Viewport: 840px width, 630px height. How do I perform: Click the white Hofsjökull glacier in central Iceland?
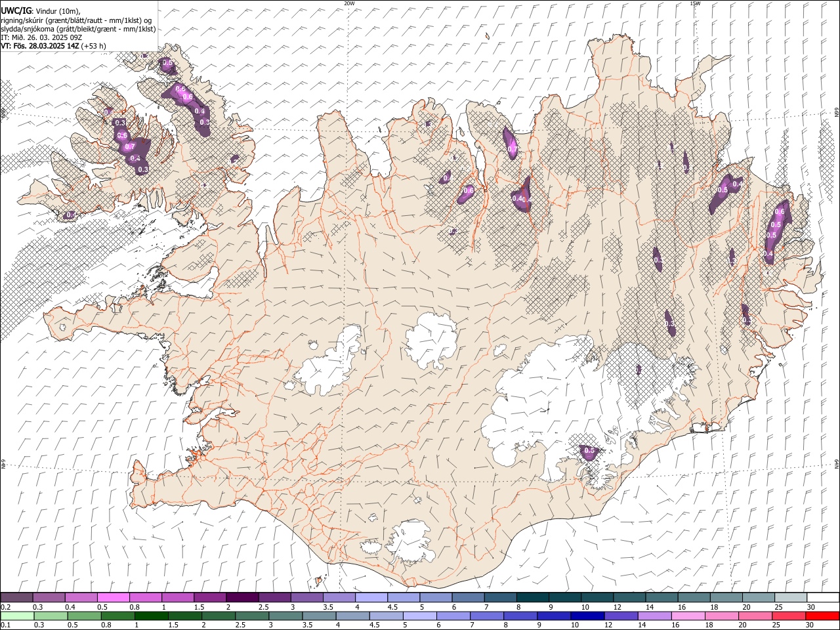point(431,340)
